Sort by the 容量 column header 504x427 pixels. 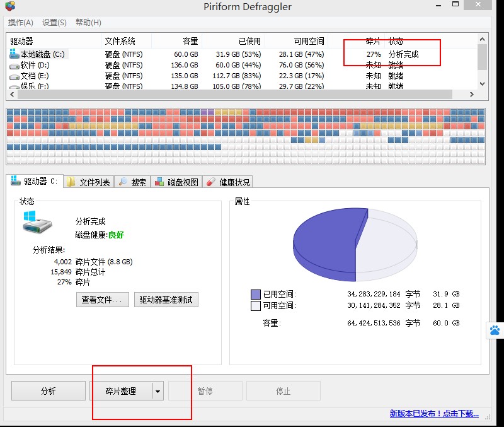[x=176, y=41]
